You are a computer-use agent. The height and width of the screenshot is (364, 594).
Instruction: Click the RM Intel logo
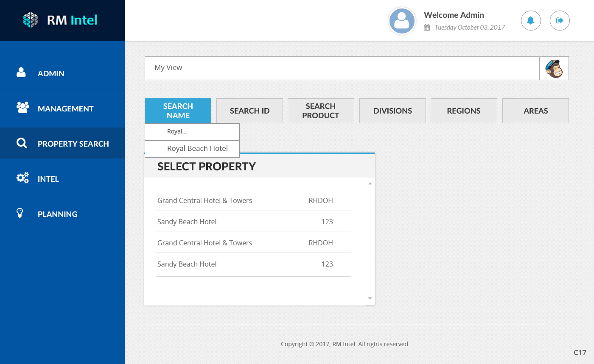coord(60,20)
